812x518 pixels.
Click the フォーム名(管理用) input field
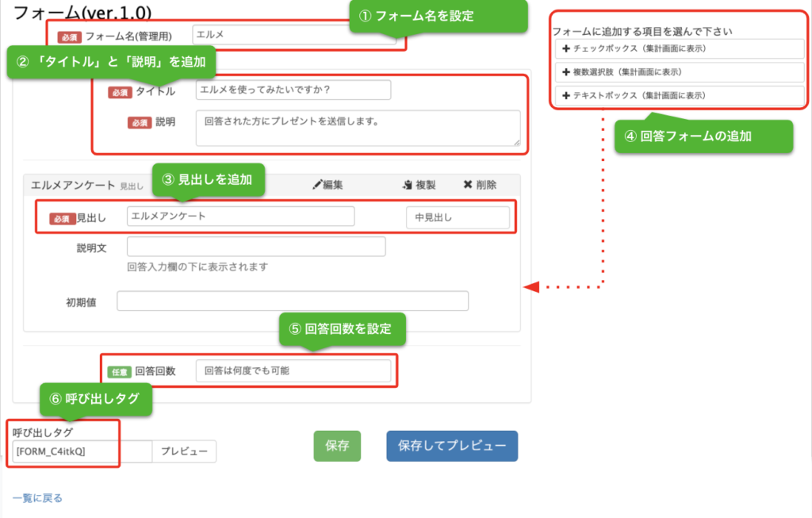tap(294, 35)
